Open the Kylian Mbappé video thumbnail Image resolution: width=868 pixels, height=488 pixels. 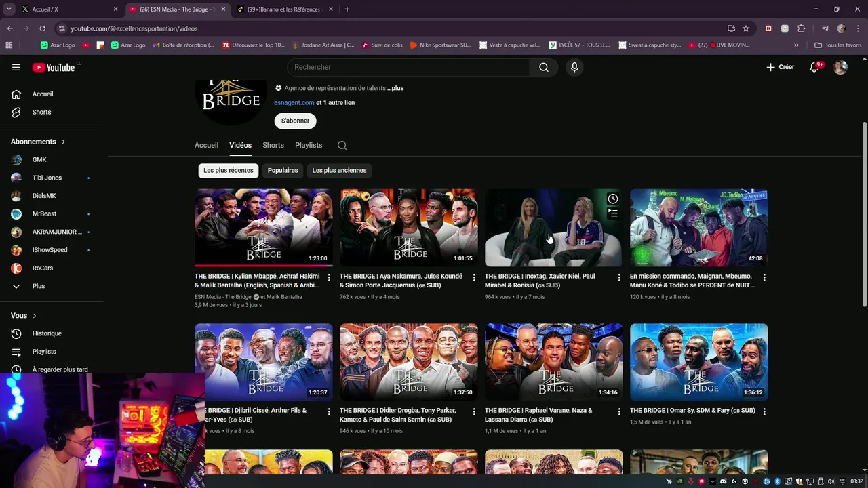pos(263,228)
